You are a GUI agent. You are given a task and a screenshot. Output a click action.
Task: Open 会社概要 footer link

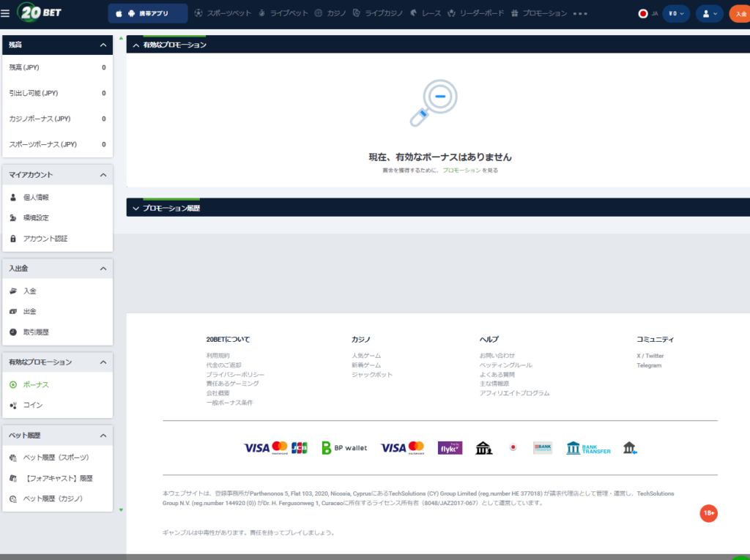pyautogui.click(x=218, y=393)
